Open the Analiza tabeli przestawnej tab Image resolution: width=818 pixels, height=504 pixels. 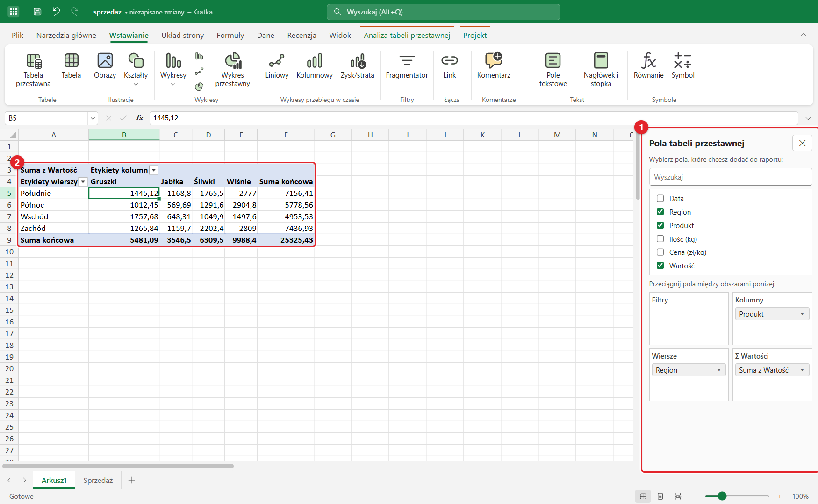(x=407, y=36)
